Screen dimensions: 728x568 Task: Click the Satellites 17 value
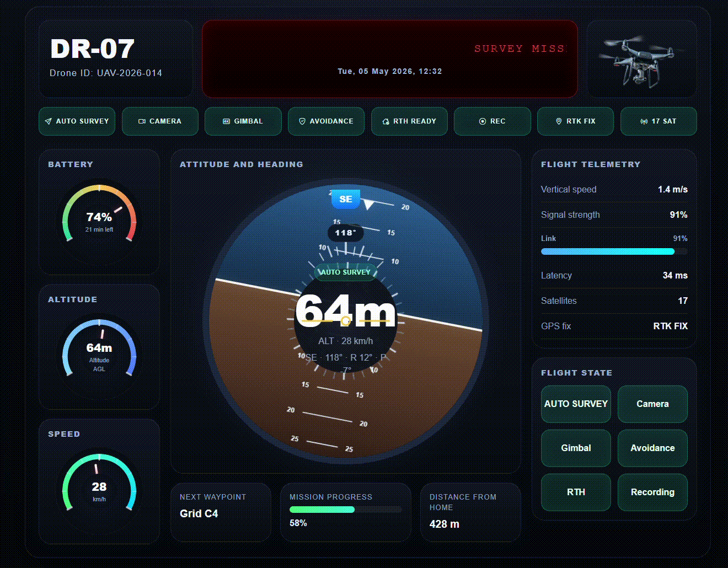click(683, 301)
